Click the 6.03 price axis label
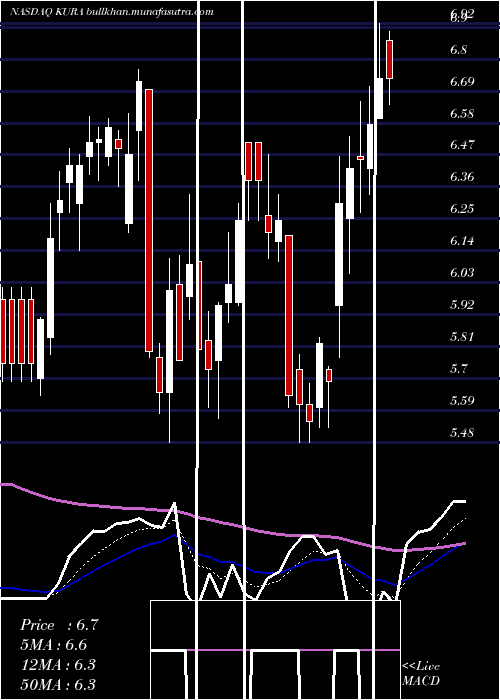This screenshot has width=500, height=700. click(x=461, y=273)
